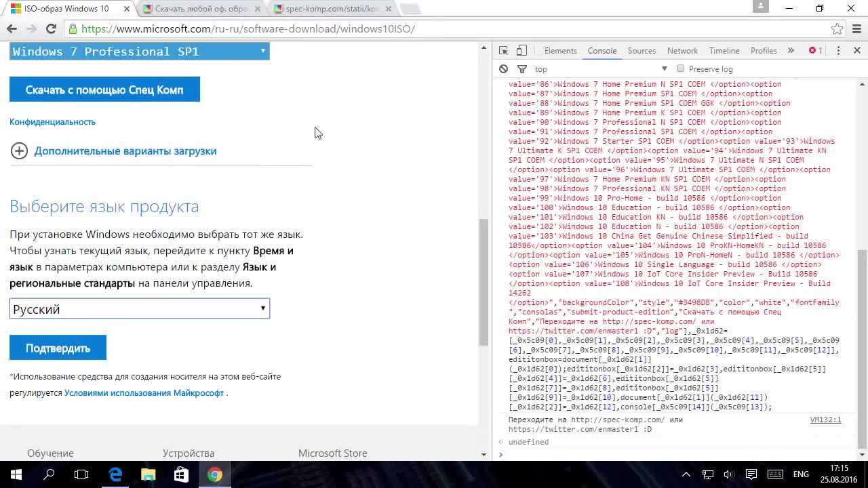Close the DevTools panel
The image size is (868, 488).
pos(856,51)
